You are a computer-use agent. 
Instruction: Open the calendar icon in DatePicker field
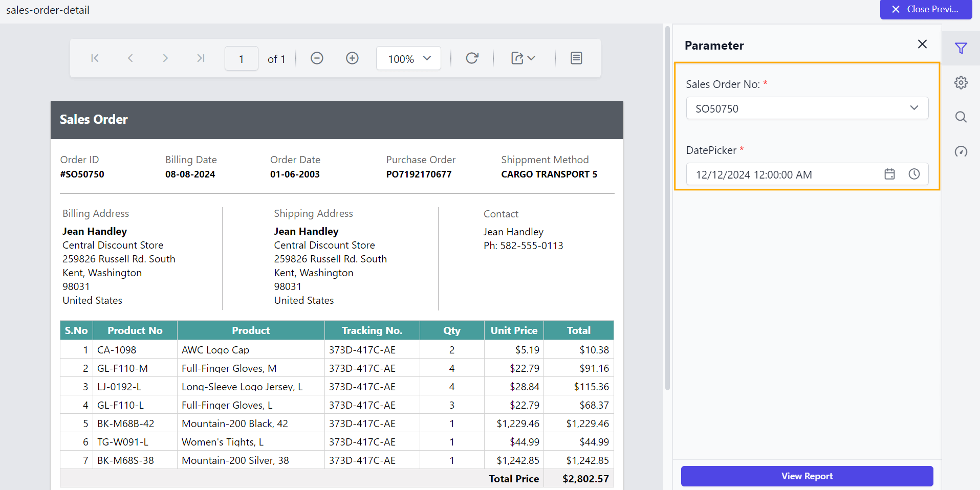[889, 174]
